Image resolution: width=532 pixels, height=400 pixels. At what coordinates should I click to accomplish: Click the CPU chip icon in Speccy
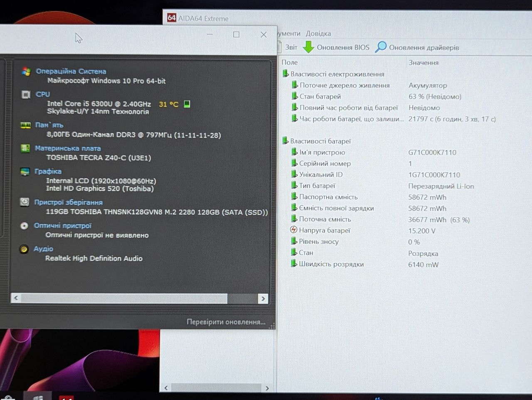coord(26,95)
